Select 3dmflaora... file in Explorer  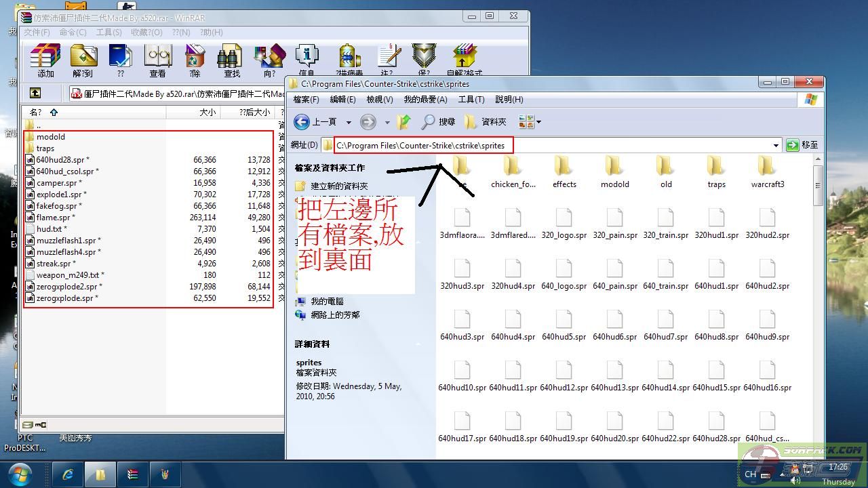pos(462,224)
